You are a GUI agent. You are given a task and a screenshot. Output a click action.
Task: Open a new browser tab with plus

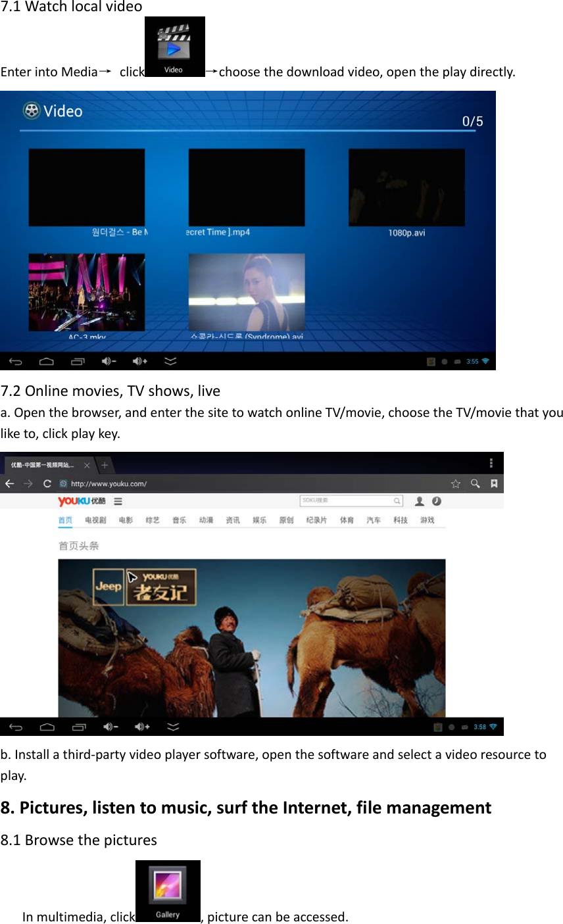click(x=105, y=464)
